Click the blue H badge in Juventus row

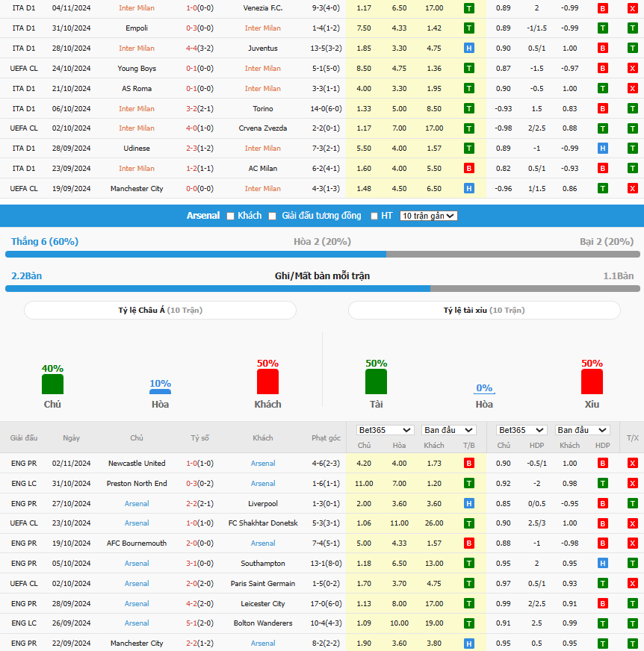point(468,49)
